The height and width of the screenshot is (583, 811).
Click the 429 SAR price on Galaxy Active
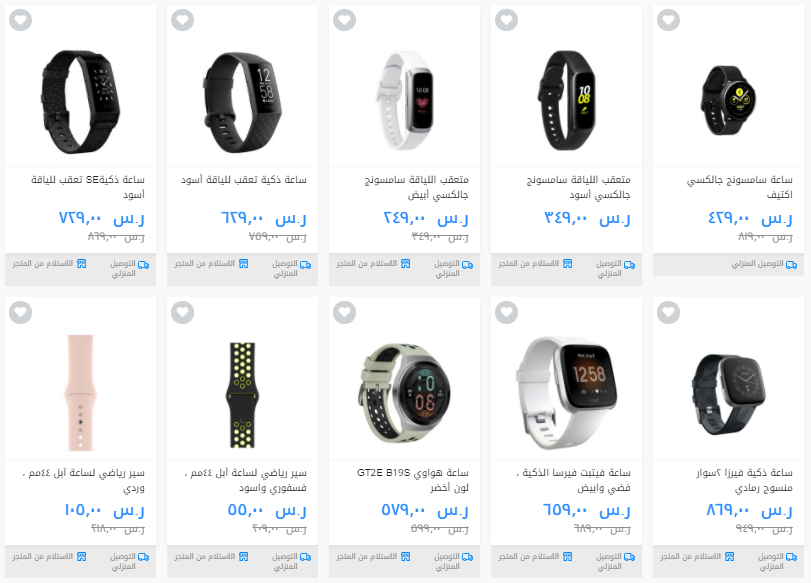pos(750,218)
